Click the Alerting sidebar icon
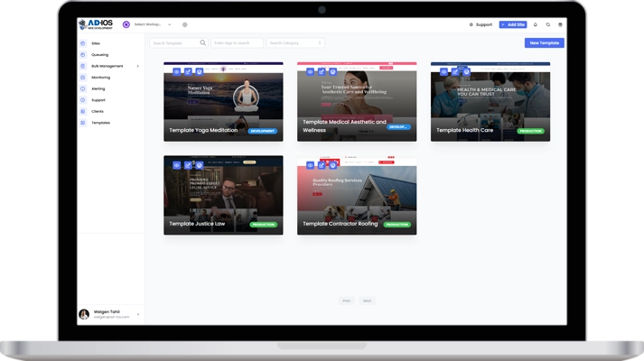644x361 pixels. (83, 89)
